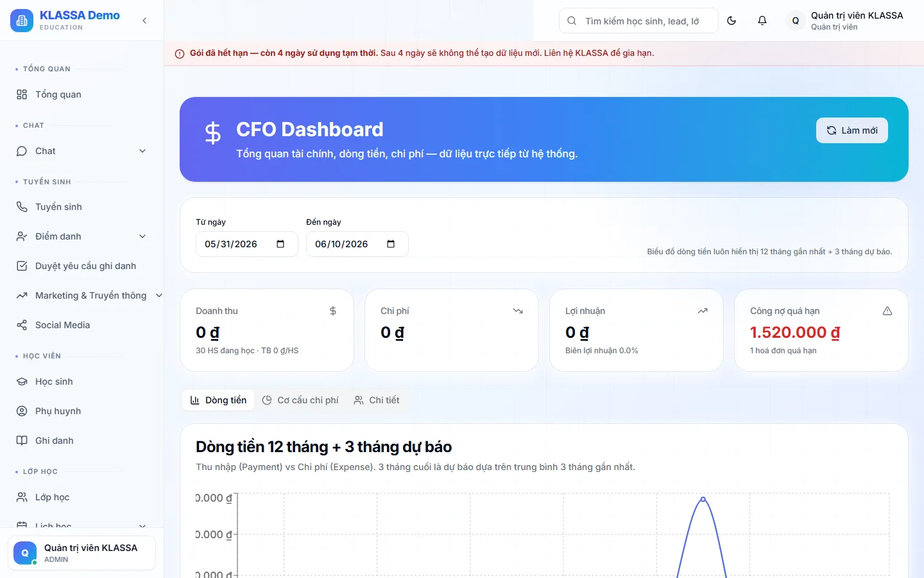The image size is (924, 578).
Task: Open the admin account card at sidebar bottom
Action: point(81,553)
